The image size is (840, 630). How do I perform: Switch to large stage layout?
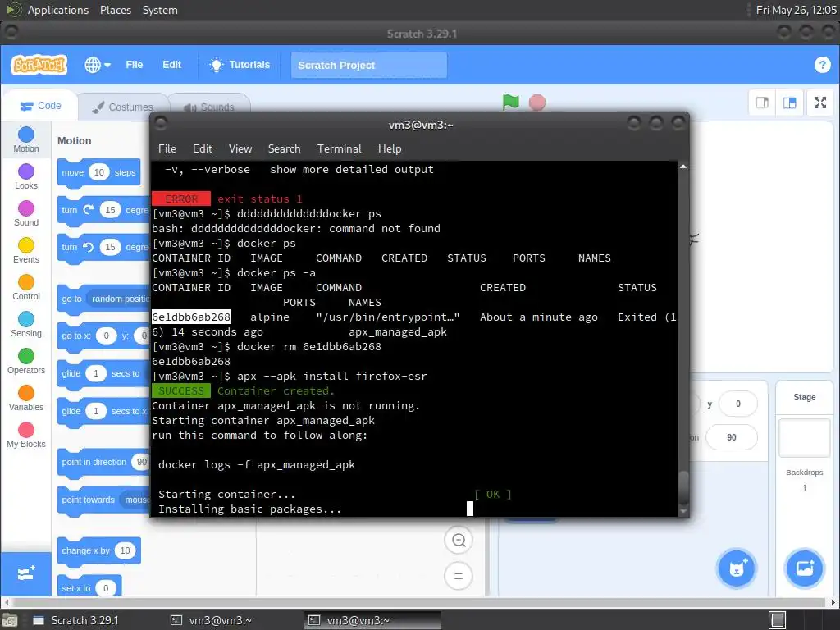(789, 103)
